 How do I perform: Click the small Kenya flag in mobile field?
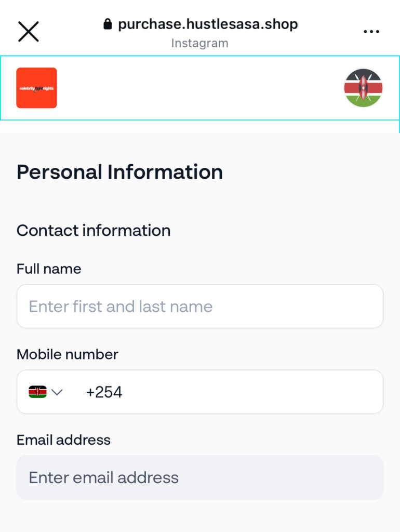37,392
